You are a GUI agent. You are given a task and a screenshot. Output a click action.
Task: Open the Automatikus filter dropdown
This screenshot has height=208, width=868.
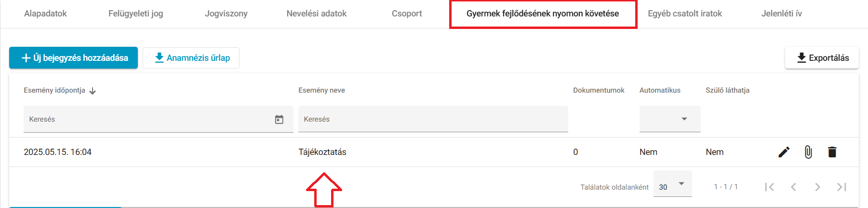pyautogui.click(x=670, y=119)
